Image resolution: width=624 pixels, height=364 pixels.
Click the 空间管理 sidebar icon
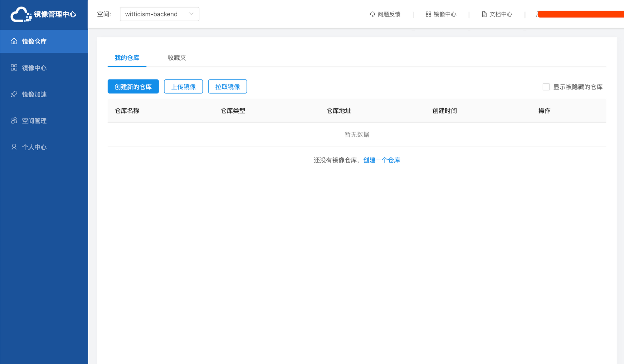click(x=14, y=121)
